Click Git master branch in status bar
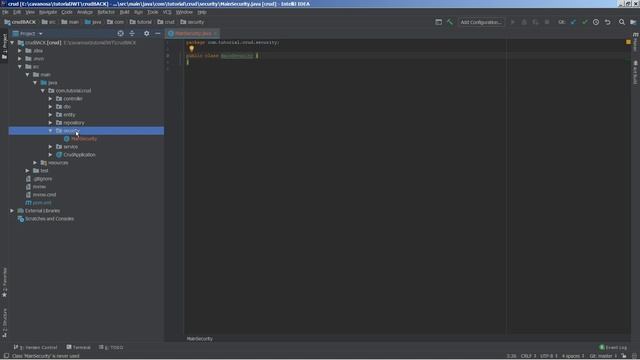Screen dimensions: 640x360 [603, 356]
